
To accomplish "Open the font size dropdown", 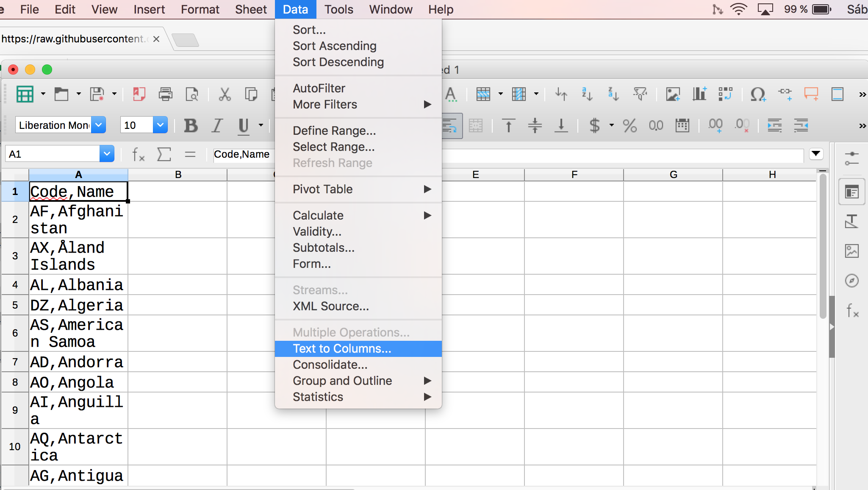I will tap(160, 125).
